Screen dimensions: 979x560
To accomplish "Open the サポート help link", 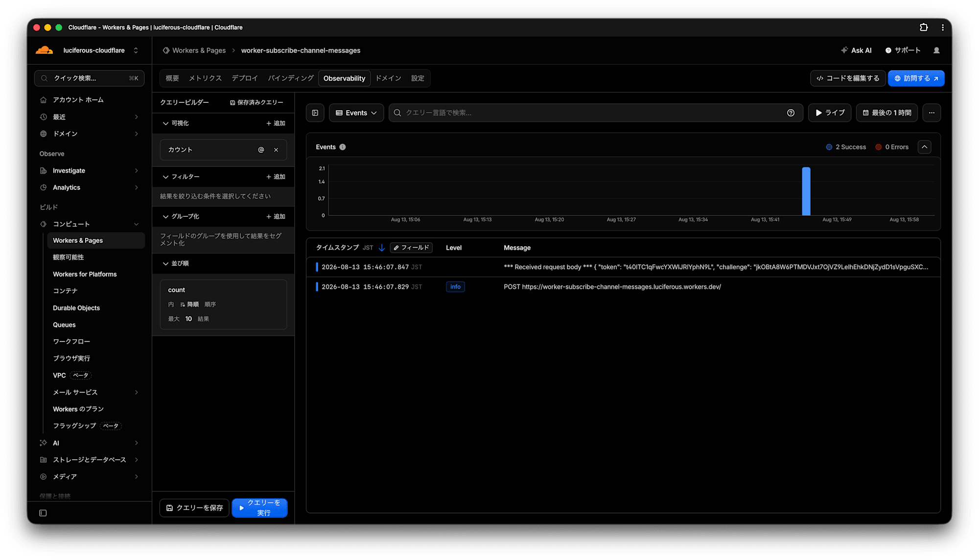I will pos(903,50).
